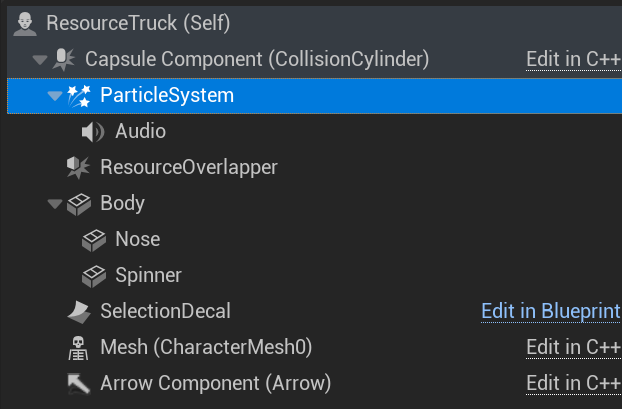
Task: Click the Capsule Component collision icon
Action: pos(64,59)
